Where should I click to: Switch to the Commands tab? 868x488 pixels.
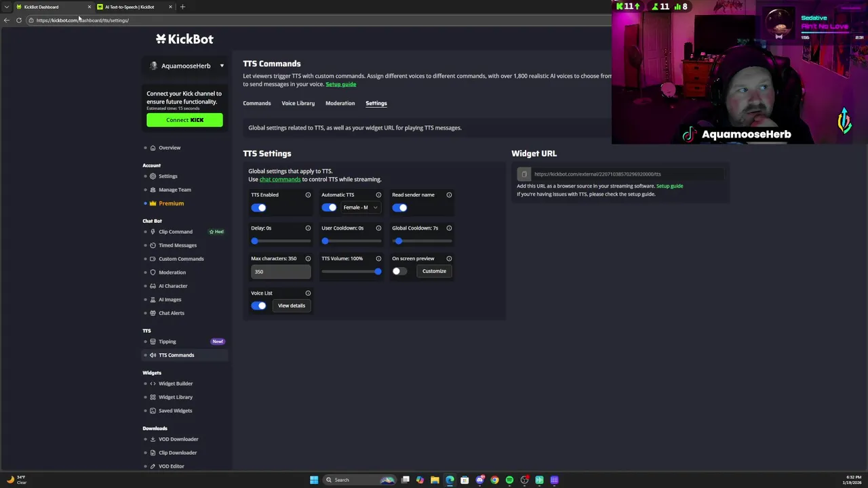pyautogui.click(x=257, y=104)
